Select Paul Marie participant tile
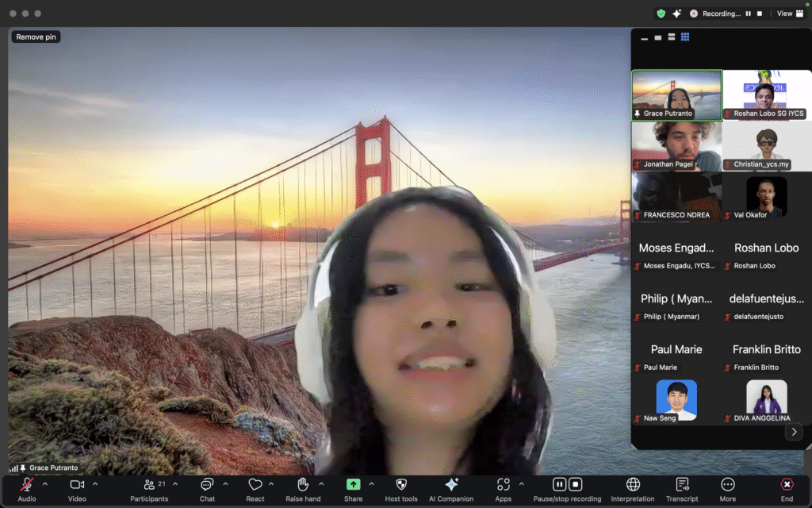Image resolution: width=812 pixels, height=508 pixels. [x=677, y=349]
